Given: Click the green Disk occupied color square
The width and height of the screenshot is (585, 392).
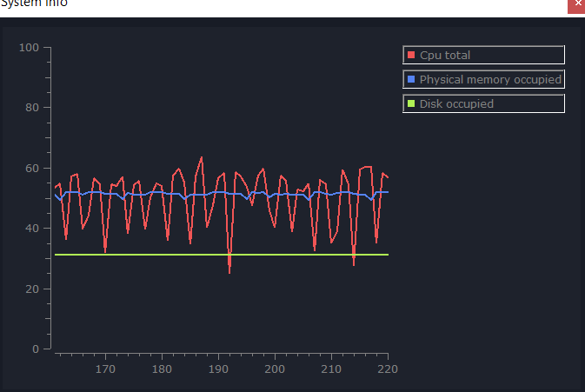Looking at the screenshot, I should pyautogui.click(x=410, y=103).
